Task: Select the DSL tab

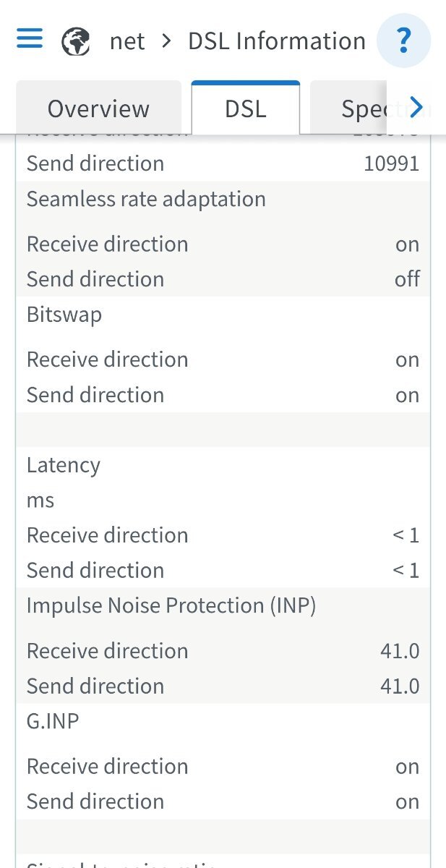Action: 246,109
